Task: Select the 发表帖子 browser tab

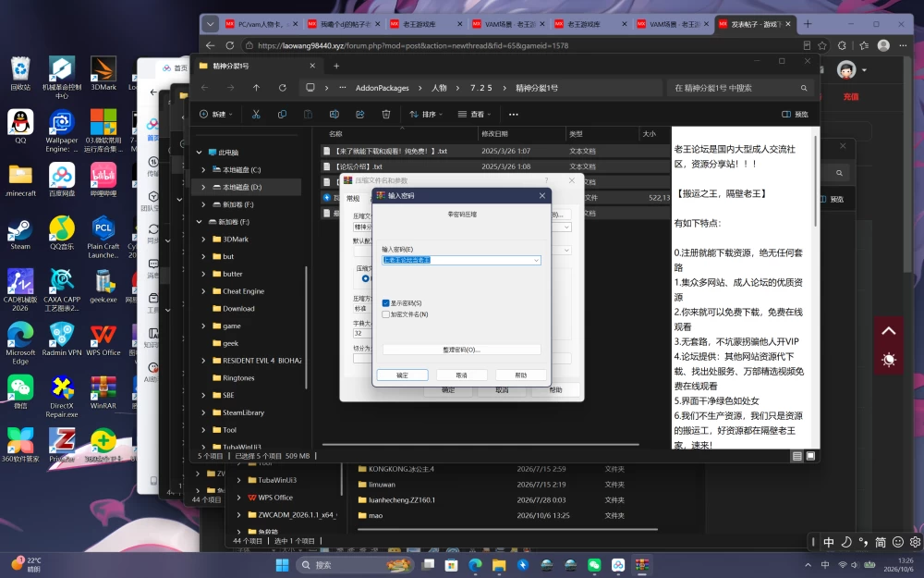Action: coord(756,24)
